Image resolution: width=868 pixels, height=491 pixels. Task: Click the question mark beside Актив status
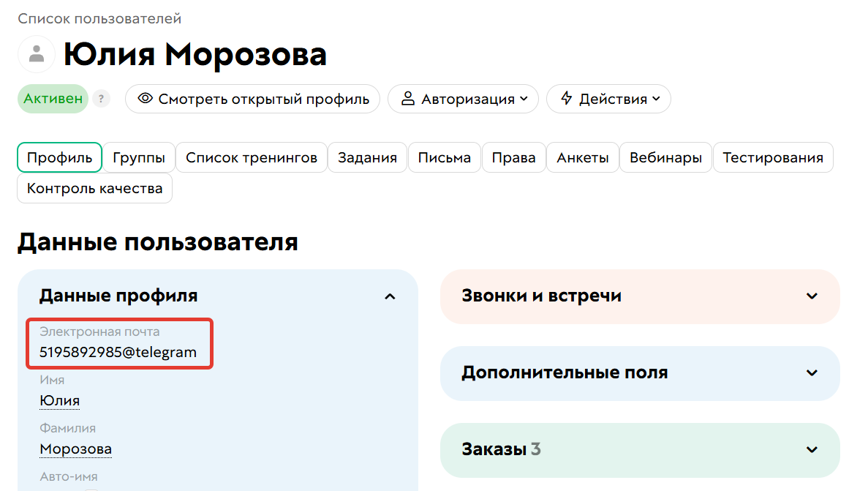click(101, 99)
